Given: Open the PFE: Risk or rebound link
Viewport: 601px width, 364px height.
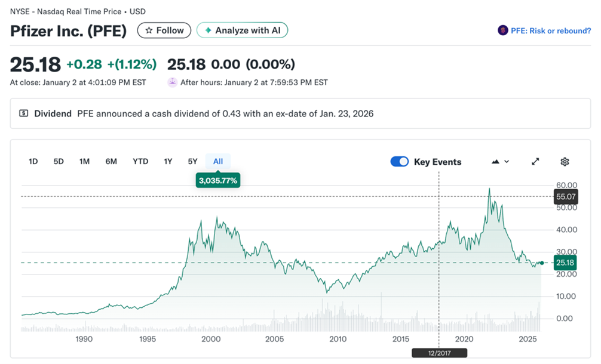Looking at the screenshot, I should coord(550,30).
